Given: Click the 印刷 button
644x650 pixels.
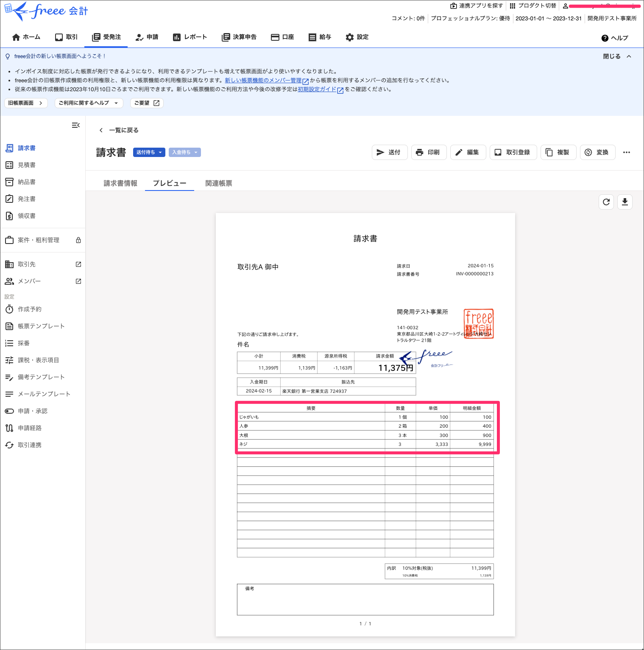Looking at the screenshot, I should tap(429, 152).
